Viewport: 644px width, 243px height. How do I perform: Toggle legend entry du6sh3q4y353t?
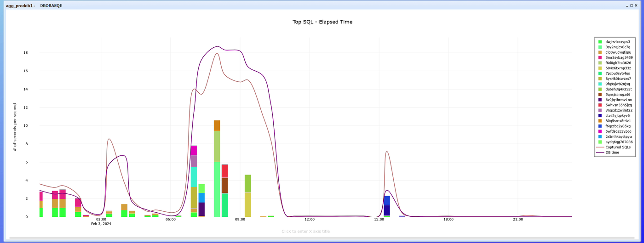pyautogui.click(x=615, y=89)
